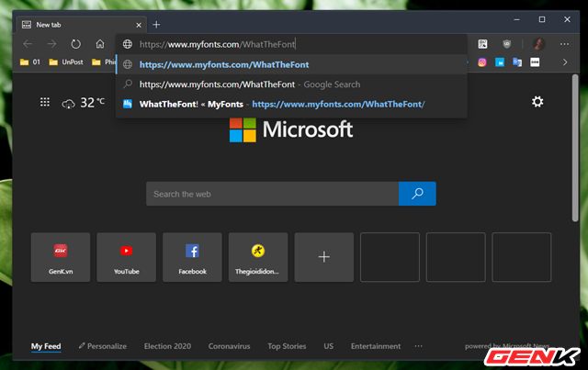The width and height of the screenshot is (588, 370).
Task: Click the add new site plus tile
Action: click(323, 257)
